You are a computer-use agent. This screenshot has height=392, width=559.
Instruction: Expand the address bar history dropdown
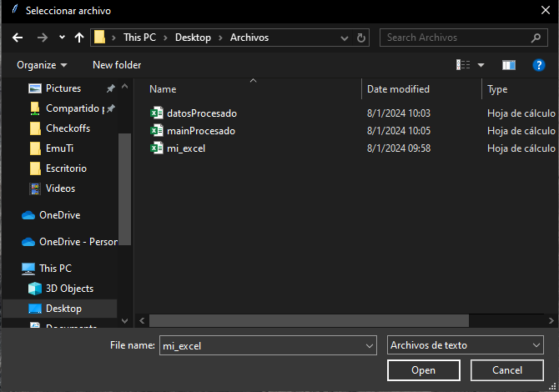tap(344, 38)
